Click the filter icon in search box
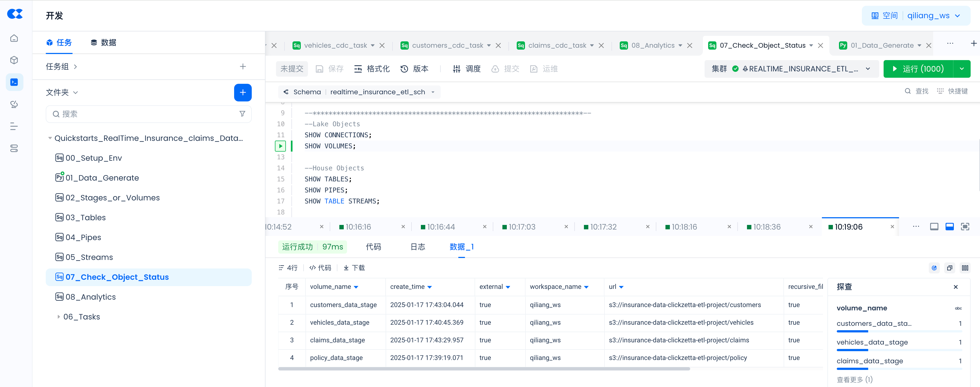 [242, 114]
